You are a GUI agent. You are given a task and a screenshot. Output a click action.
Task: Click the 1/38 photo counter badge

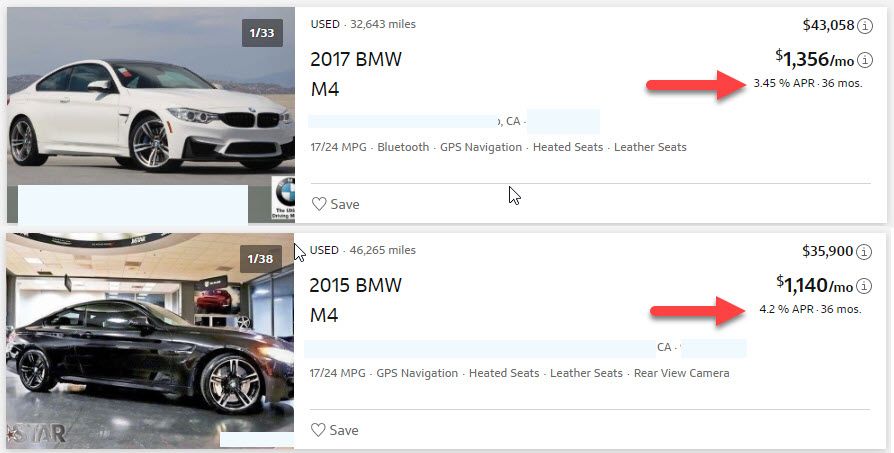(262, 259)
